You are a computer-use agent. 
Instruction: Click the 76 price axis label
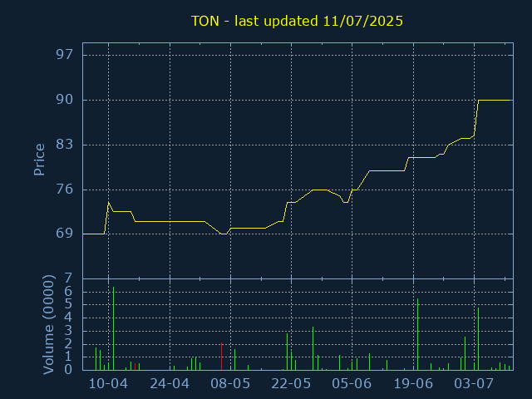click(65, 190)
